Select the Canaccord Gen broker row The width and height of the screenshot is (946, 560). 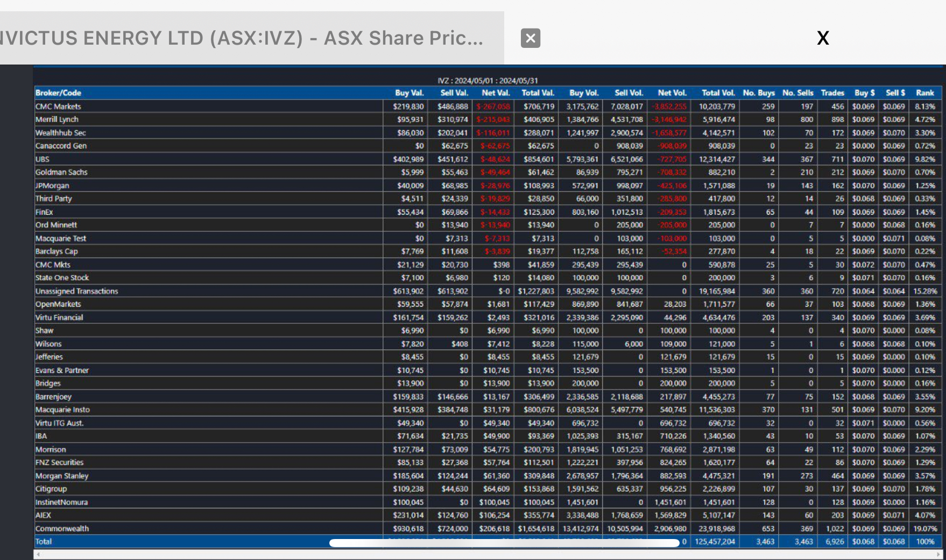488,146
